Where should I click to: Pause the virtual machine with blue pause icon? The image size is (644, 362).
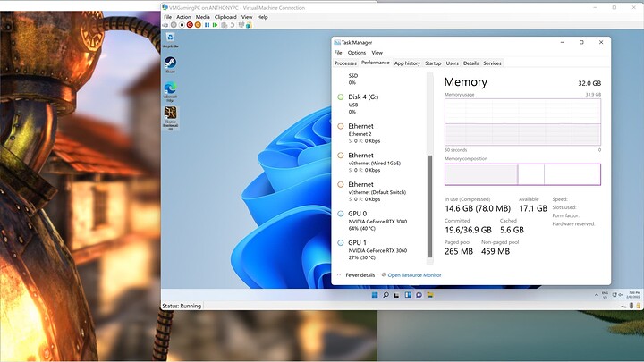coord(207,25)
